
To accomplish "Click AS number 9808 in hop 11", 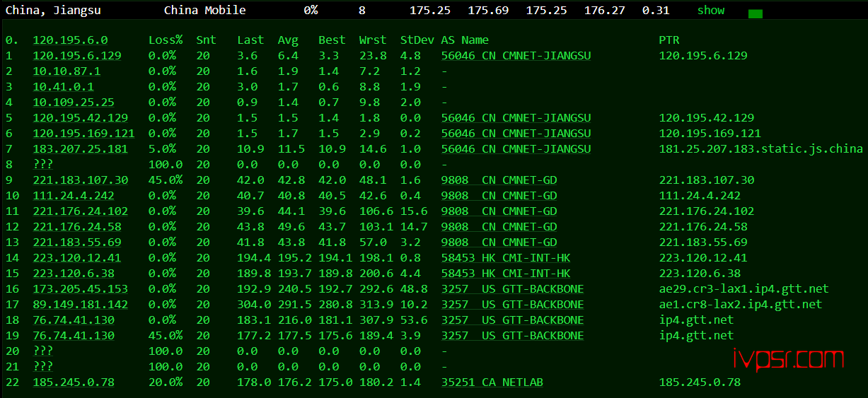I will (x=455, y=211).
